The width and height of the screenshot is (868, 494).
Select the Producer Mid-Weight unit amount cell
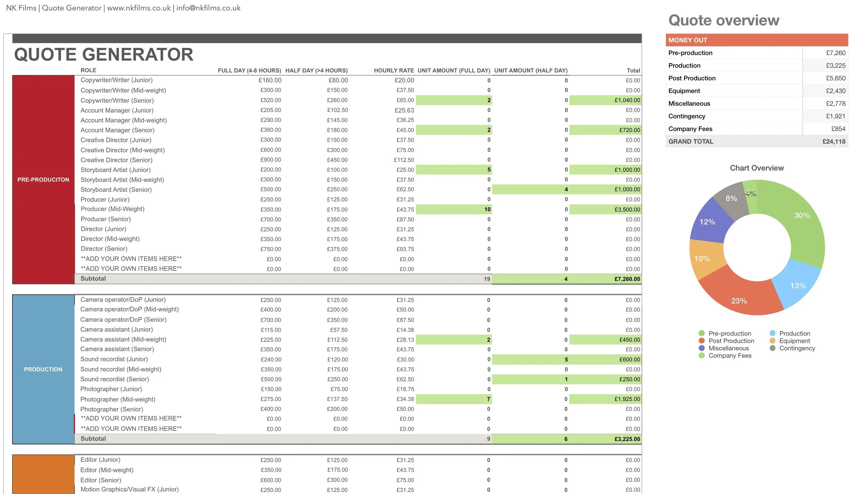tap(453, 209)
